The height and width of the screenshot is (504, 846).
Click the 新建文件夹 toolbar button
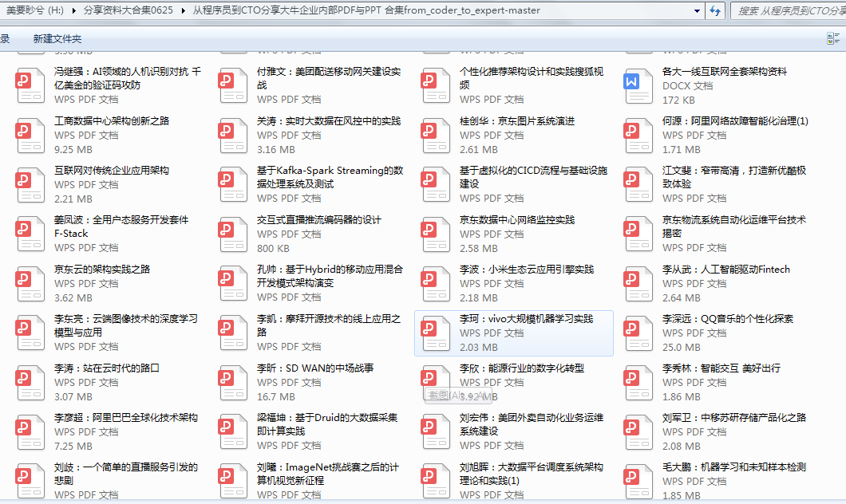point(57,39)
